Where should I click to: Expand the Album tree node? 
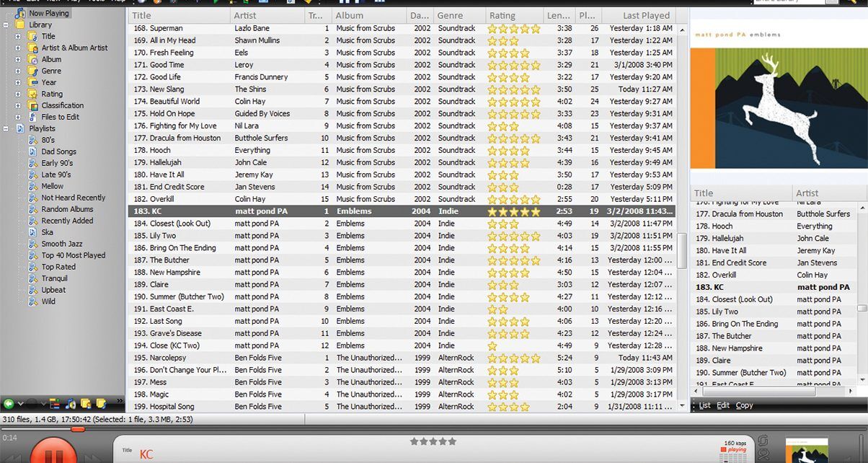coord(19,59)
